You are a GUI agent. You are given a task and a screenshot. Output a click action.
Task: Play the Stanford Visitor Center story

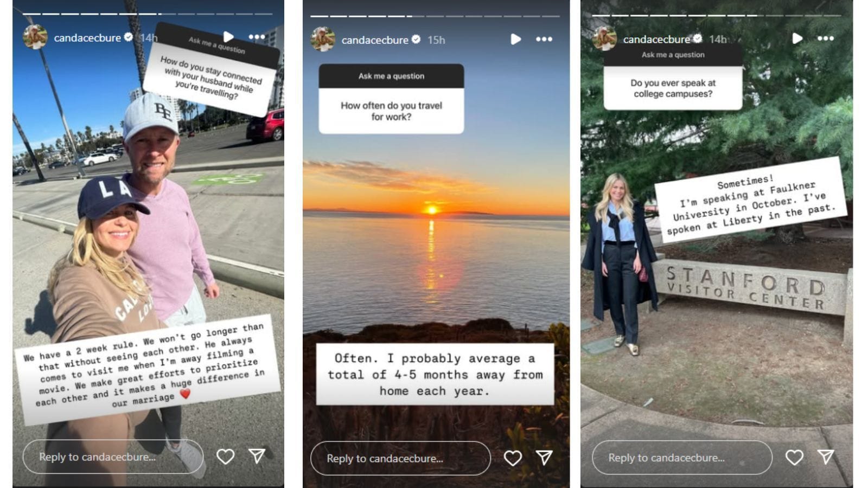(x=797, y=38)
